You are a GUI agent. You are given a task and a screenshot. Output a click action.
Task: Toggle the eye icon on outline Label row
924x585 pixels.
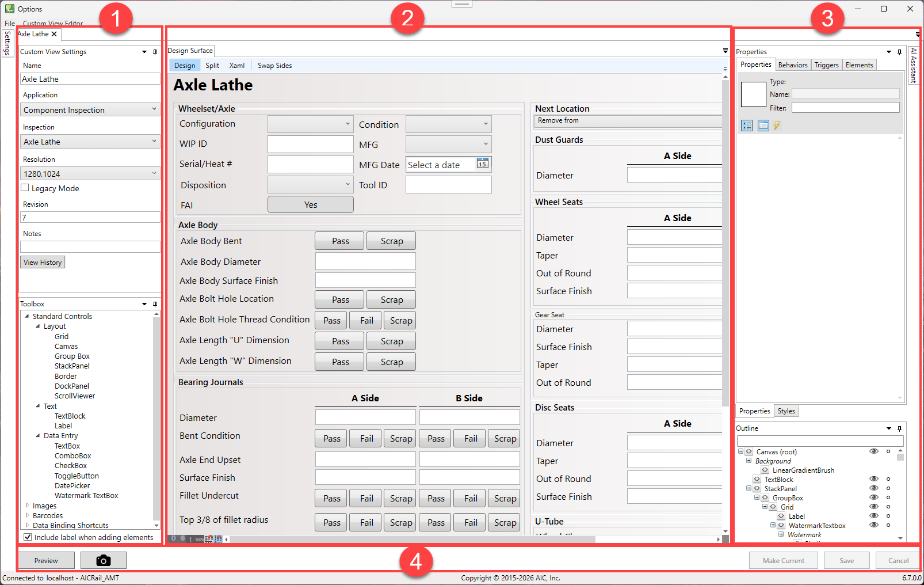click(x=874, y=516)
